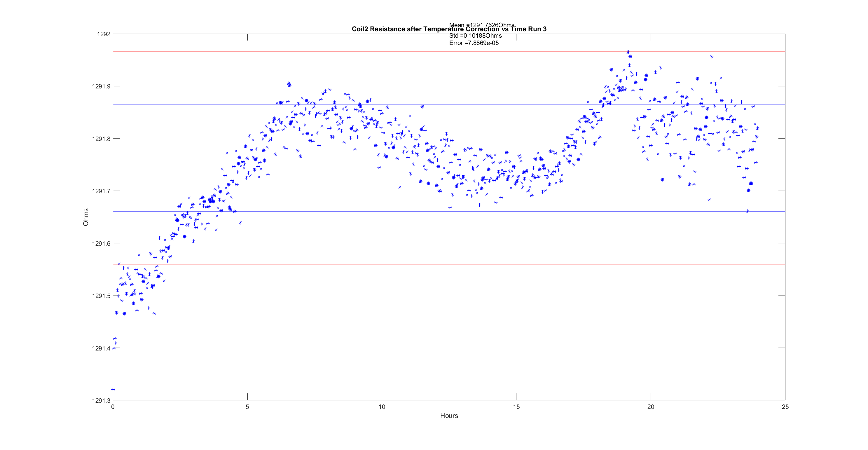Viewport: 868px width, 450px height.
Task: Click the 20 tick label on Hours axis
Action: click(651, 407)
